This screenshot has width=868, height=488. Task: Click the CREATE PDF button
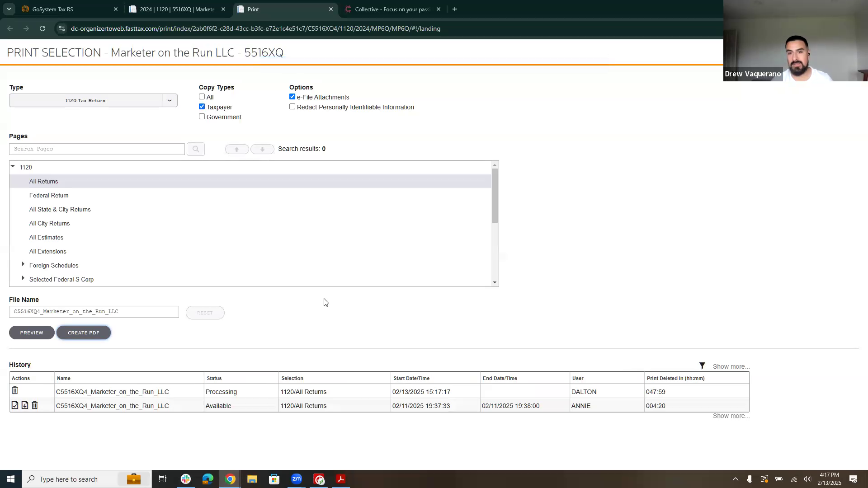(x=84, y=333)
